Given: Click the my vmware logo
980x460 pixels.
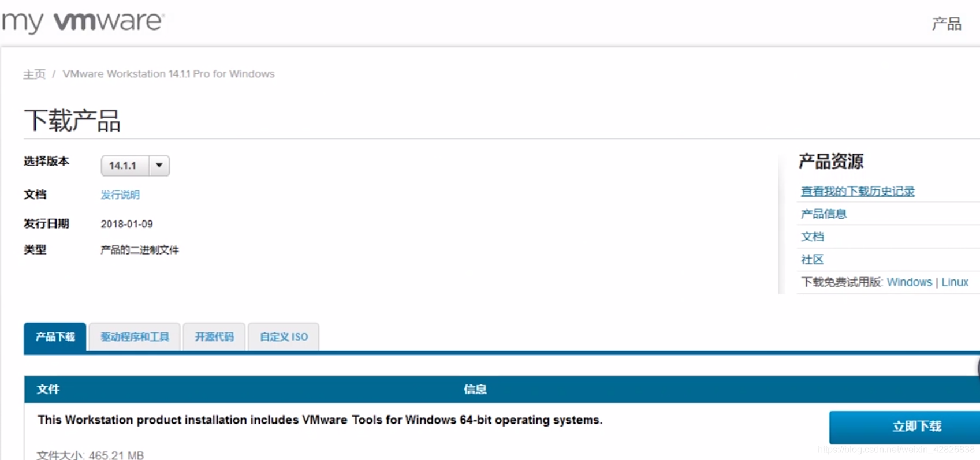Looking at the screenshot, I should (83, 22).
